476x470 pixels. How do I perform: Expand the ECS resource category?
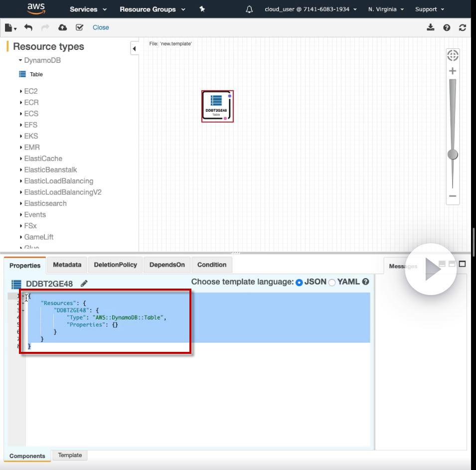point(29,114)
